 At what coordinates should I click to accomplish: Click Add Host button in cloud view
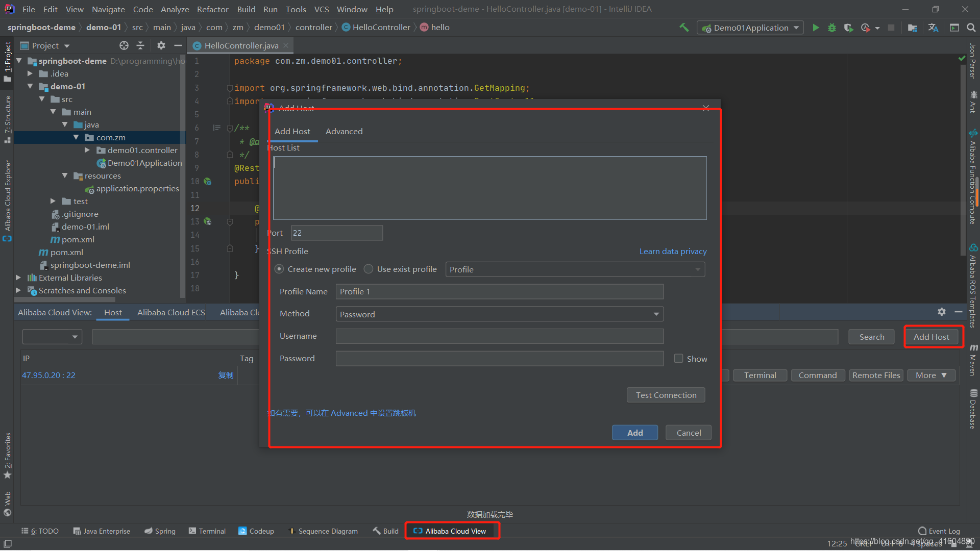coord(931,337)
